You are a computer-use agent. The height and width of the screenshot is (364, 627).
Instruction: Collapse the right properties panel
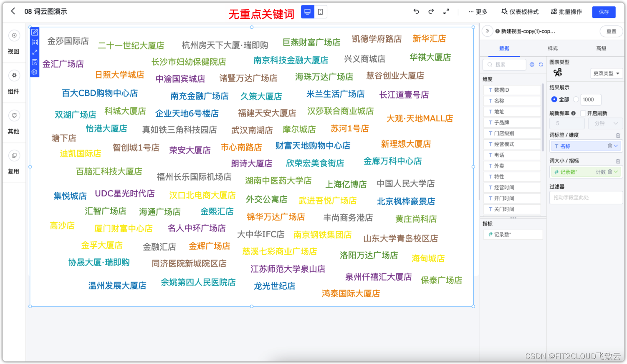coord(487,31)
